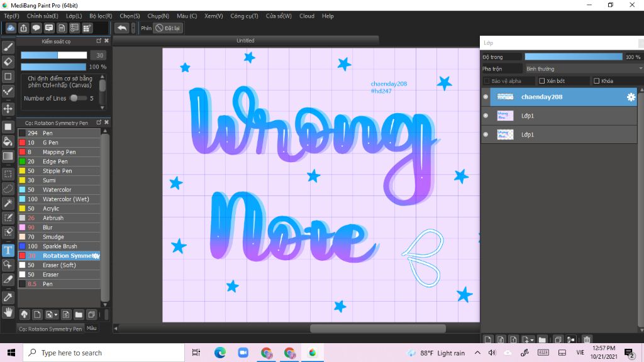Delete layer using trash icon in layer panel
Image resolution: width=644 pixels, height=362 pixels.
click(587, 340)
